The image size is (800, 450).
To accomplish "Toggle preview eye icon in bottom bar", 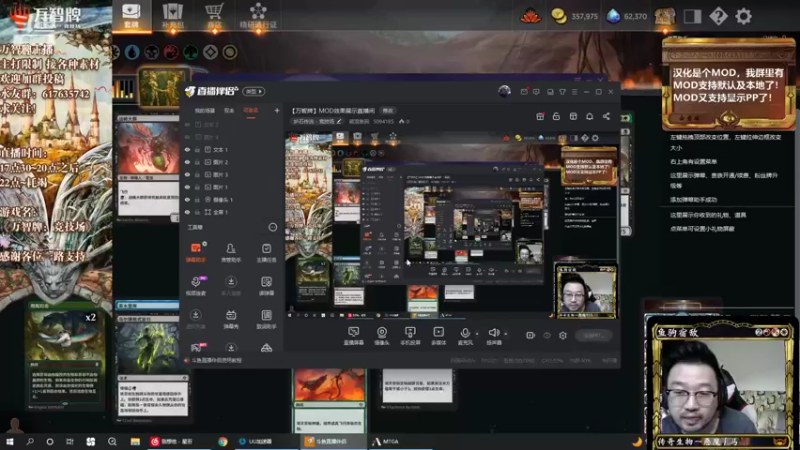I will pyautogui.click(x=547, y=335).
